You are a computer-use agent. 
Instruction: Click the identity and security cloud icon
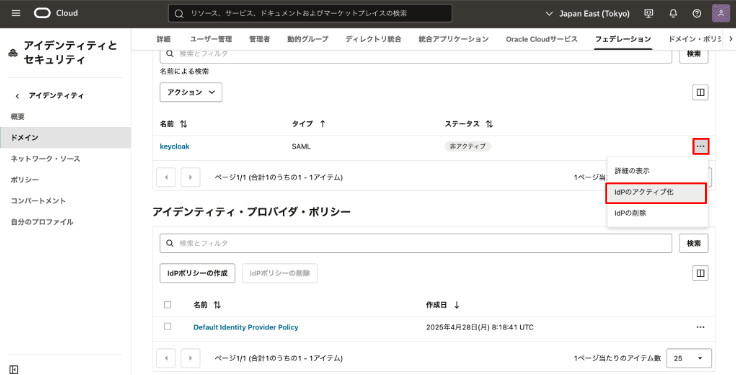13,53
